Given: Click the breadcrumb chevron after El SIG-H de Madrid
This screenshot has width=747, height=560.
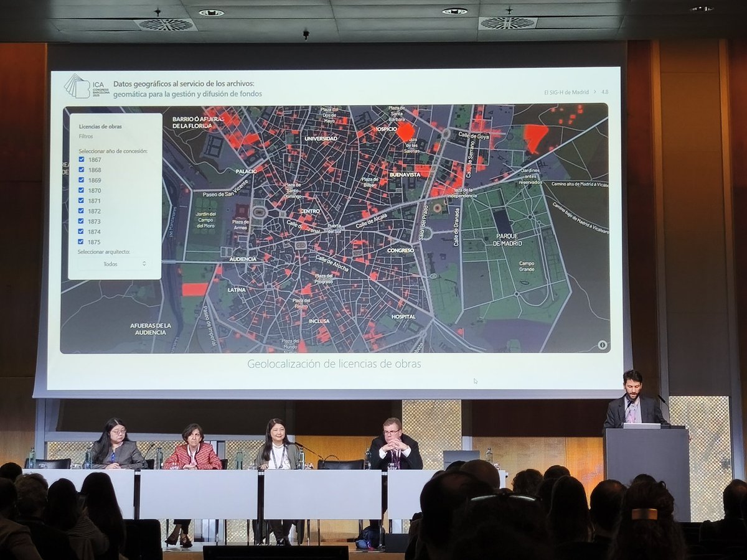Looking at the screenshot, I should tap(594, 92).
